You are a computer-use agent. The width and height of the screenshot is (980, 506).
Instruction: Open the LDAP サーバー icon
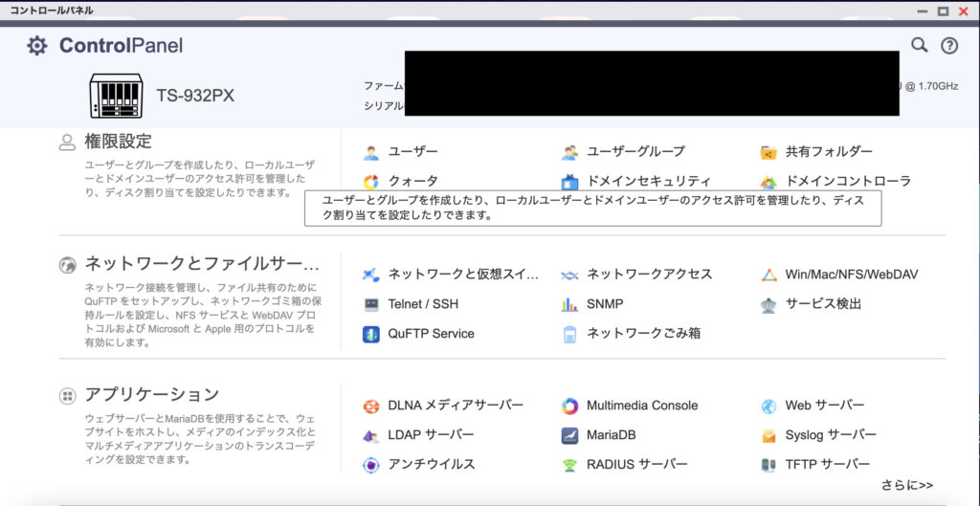(x=371, y=435)
